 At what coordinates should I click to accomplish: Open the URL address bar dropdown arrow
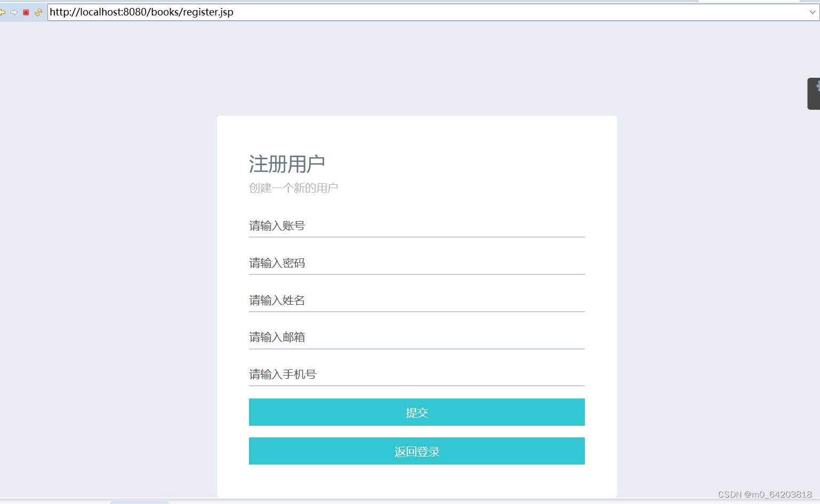(x=813, y=12)
